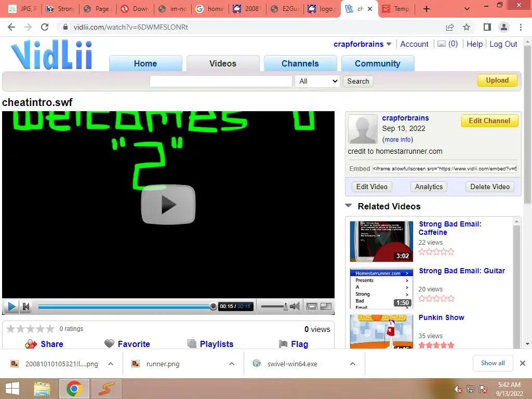The image size is (532, 399).
Task: Switch to the Temp browser tab
Action: pos(396,9)
